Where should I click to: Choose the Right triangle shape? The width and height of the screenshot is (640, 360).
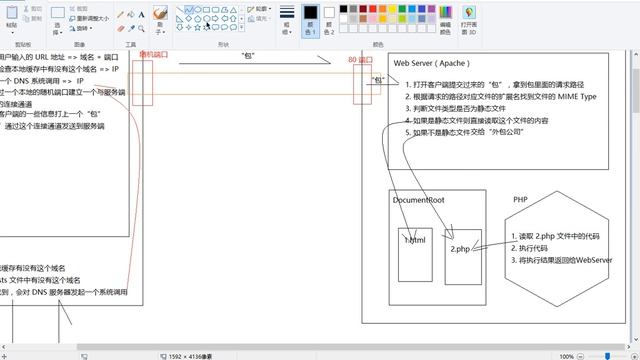coord(180,19)
